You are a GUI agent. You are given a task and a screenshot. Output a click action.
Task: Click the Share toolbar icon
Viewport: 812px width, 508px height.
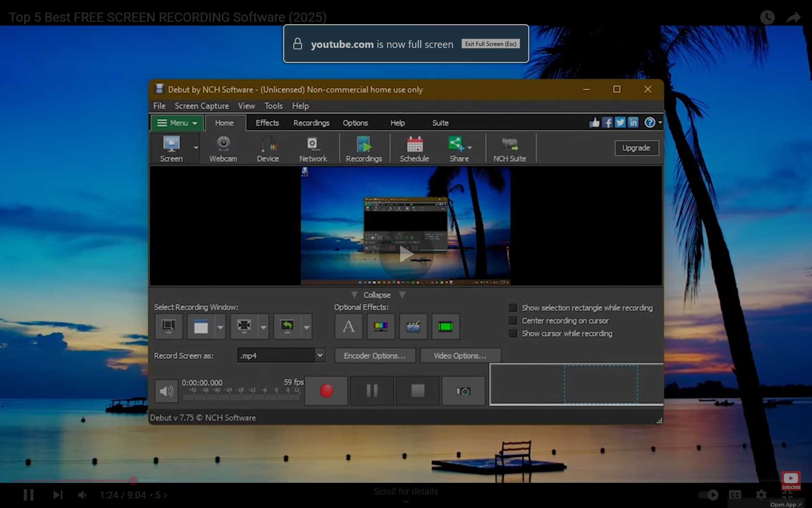tap(456, 149)
